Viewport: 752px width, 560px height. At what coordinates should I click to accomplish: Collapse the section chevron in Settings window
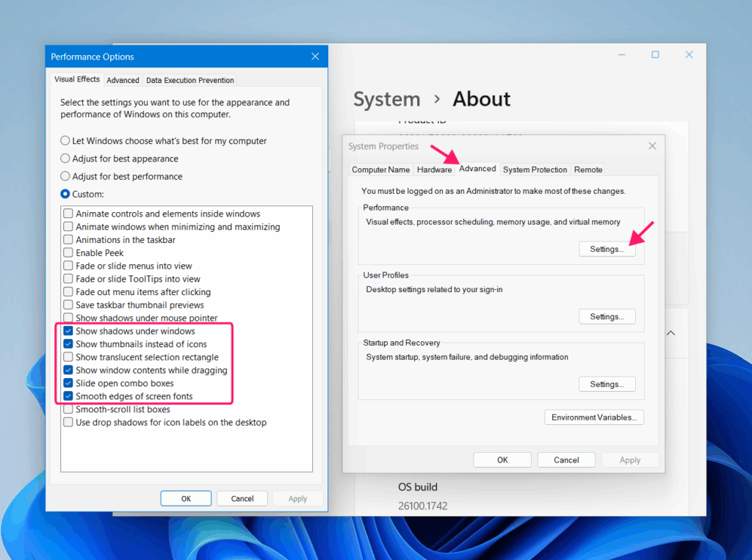pos(671,332)
